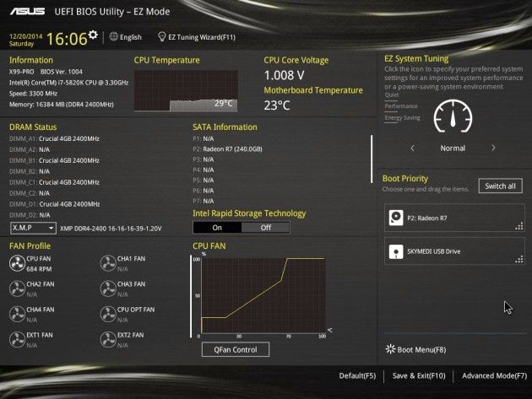
Task: Click the QFan Control button
Action: [x=236, y=349]
